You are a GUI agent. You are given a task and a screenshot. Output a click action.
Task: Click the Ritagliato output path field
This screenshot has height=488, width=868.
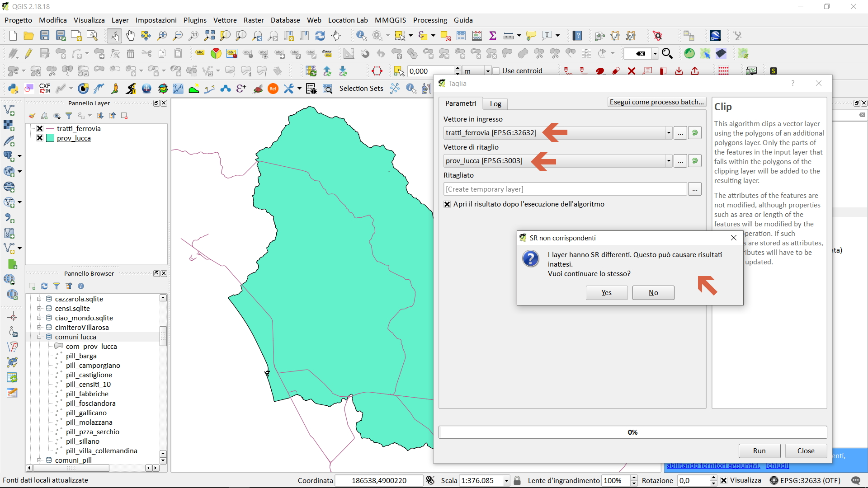[565, 189]
